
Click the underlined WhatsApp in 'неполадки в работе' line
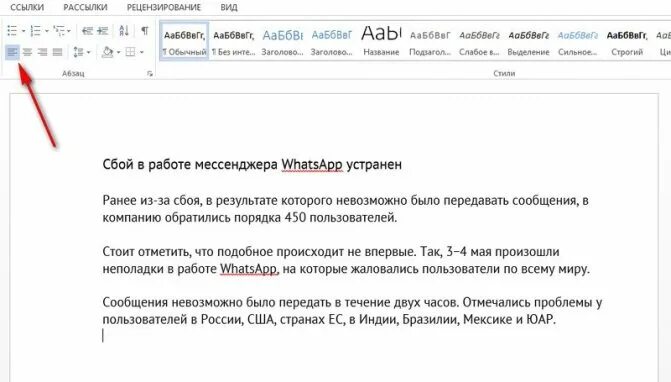tap(249, 269)
